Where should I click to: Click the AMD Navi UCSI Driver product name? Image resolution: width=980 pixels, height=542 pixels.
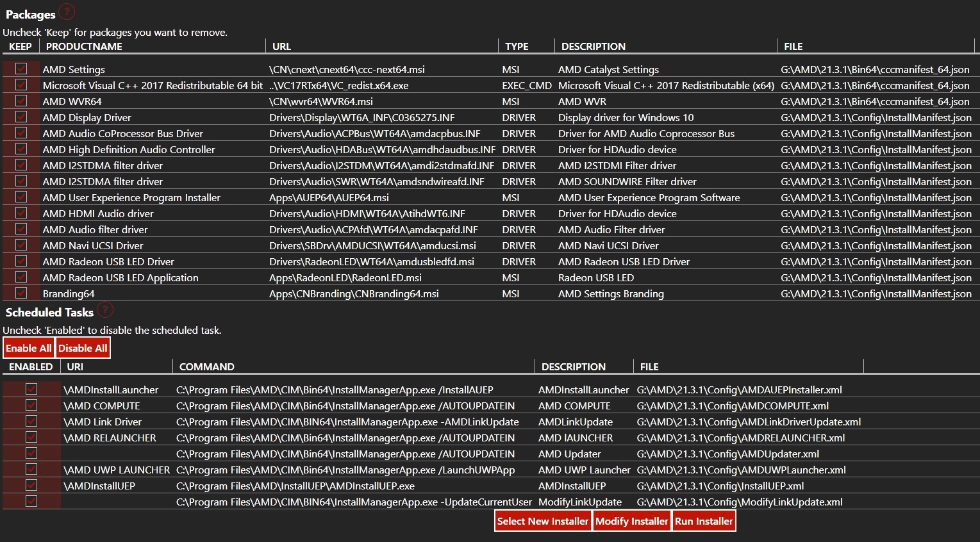point(93,245)
